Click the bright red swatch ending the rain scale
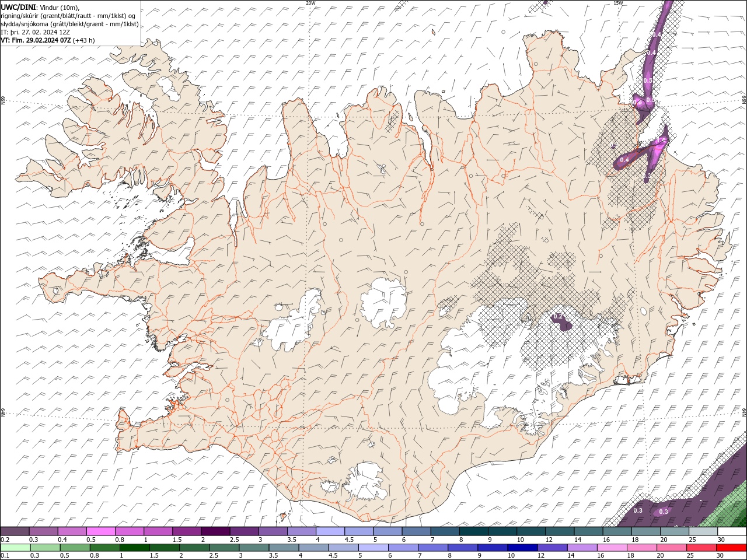747x560 pixels. click(732, 548)
